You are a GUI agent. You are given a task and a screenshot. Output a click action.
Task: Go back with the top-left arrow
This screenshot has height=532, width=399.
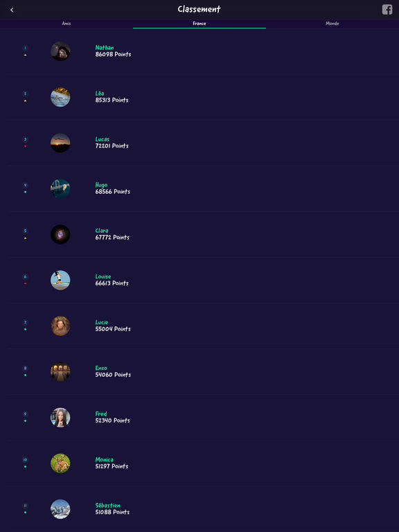(12, 10)
